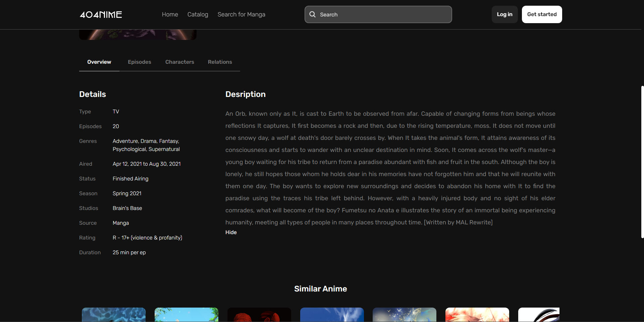Image resolution: width=644 pixels, height=322 pixels.
Task: Go to the Catalog page
Action: 198,14
